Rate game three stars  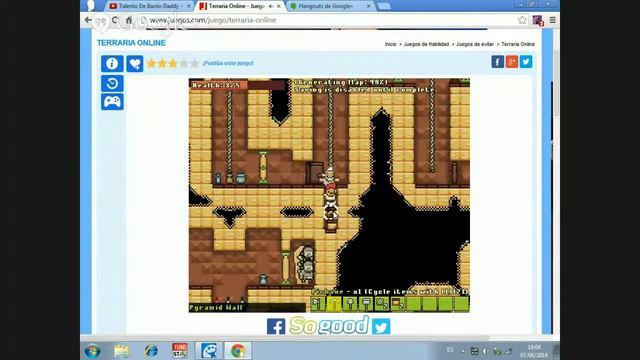tap(173, 63)
